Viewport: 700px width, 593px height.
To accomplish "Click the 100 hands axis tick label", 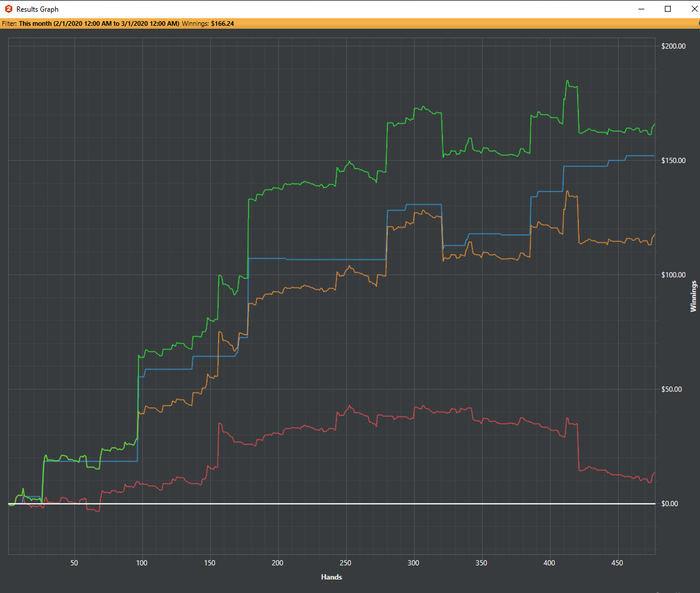I will [x=142, y=563].
